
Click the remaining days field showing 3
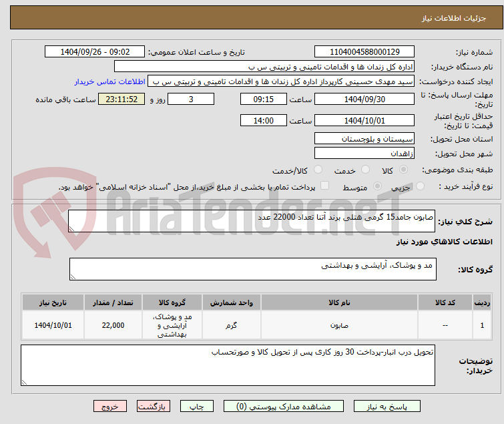pyautogui.click(x=191, y=99)
